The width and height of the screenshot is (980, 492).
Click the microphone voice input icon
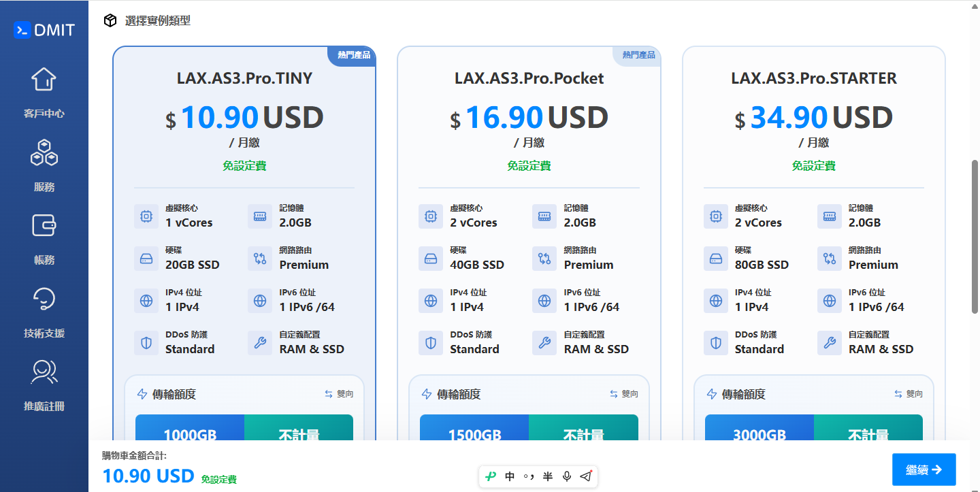566,477
